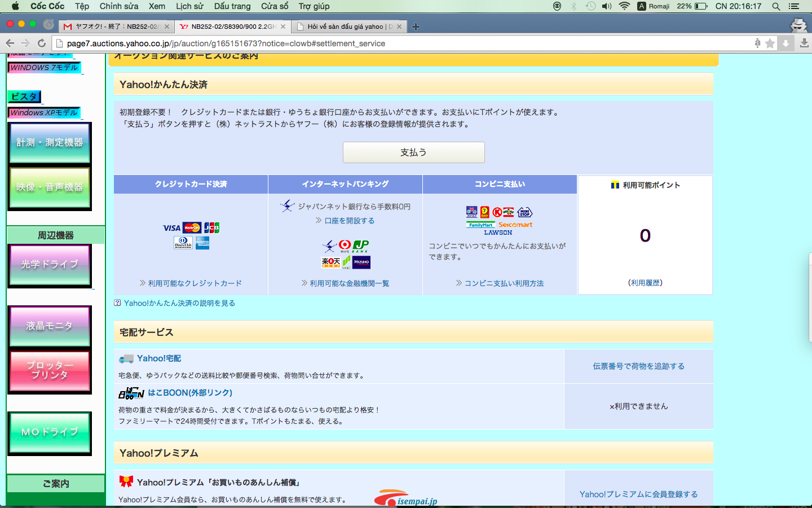Click the MasterCard logo

[192, 227]
